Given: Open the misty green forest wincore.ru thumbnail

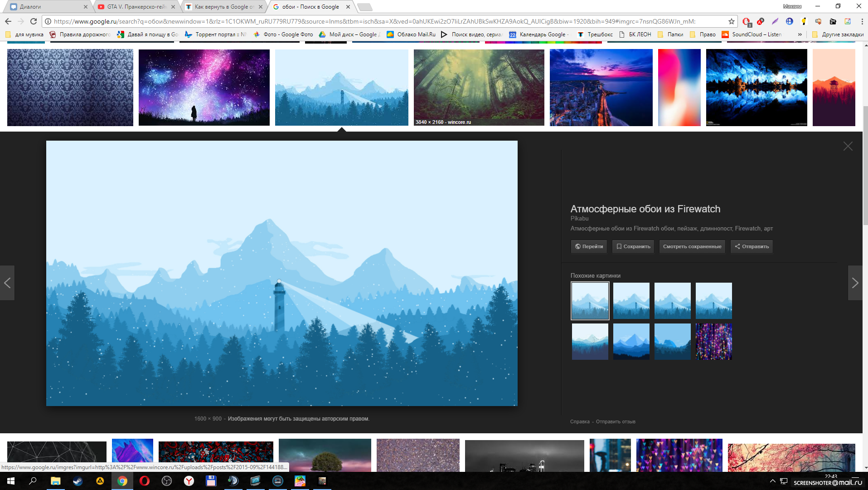Looking at the screenshot, I should tap(479, 87).
